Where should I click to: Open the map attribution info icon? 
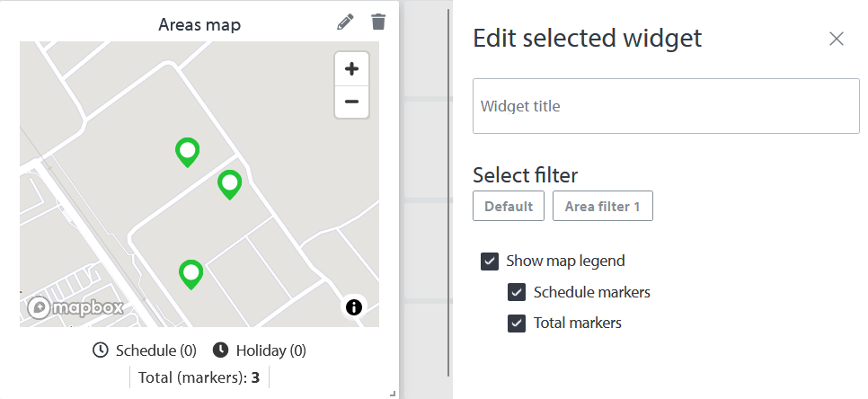pyautogui.click(x=354, y=307)
